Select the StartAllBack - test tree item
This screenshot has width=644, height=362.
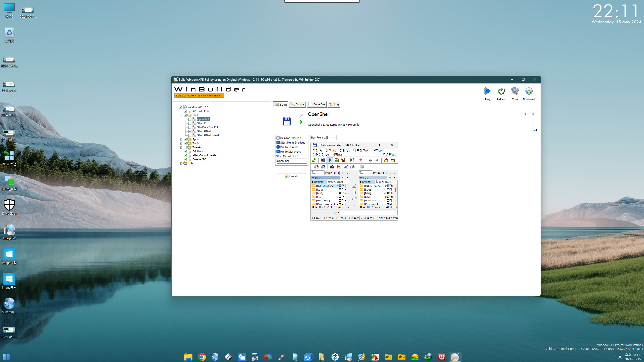click(208, 135)
